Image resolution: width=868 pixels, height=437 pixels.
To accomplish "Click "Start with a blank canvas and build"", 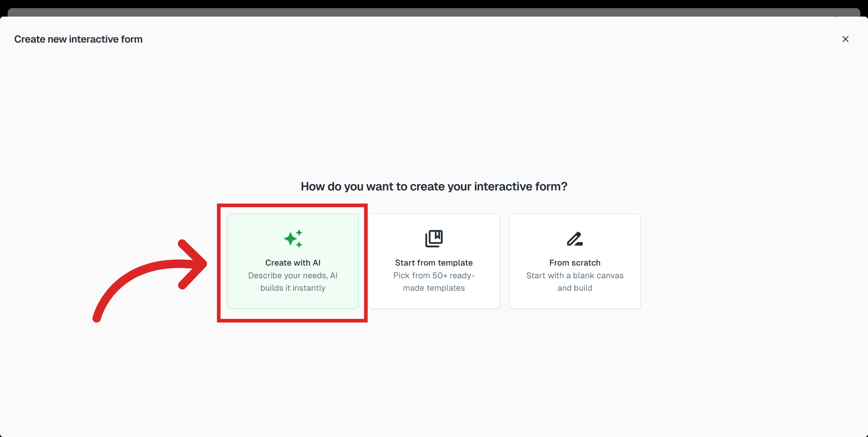I will point(575,282).
